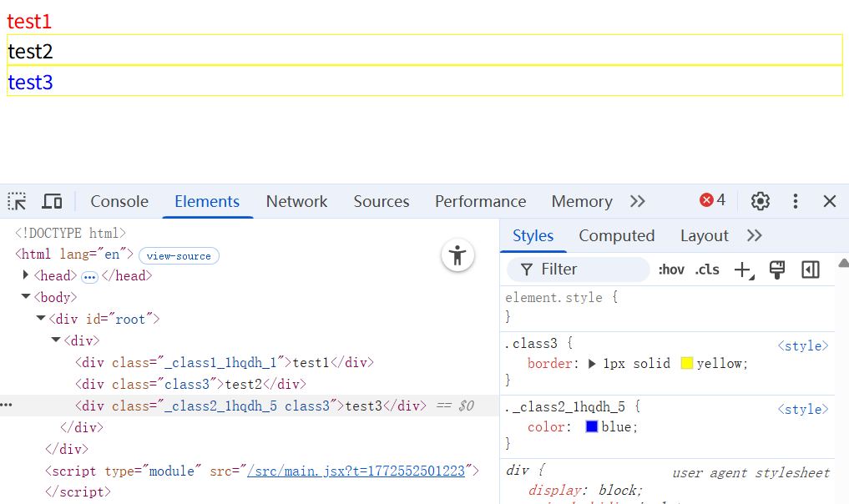Click the red error count badge

[713, 200]
